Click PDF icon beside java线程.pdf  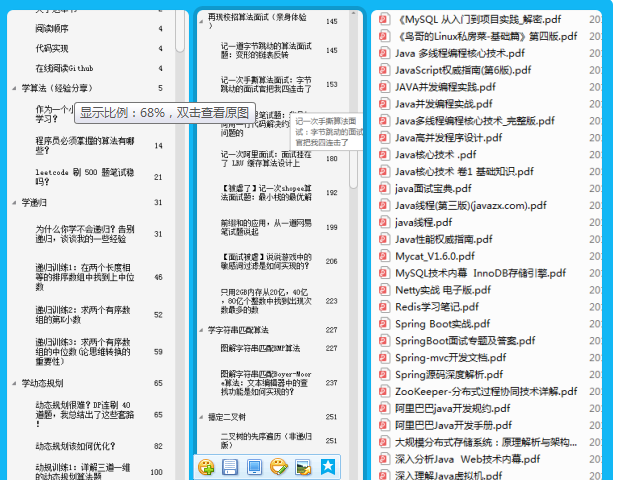tap(385, 223)
